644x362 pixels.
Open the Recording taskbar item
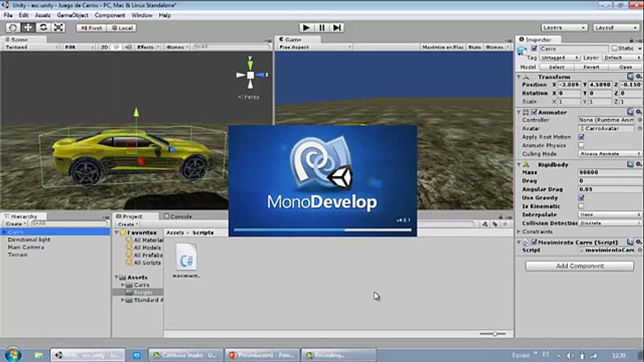(x=338, y=355)
